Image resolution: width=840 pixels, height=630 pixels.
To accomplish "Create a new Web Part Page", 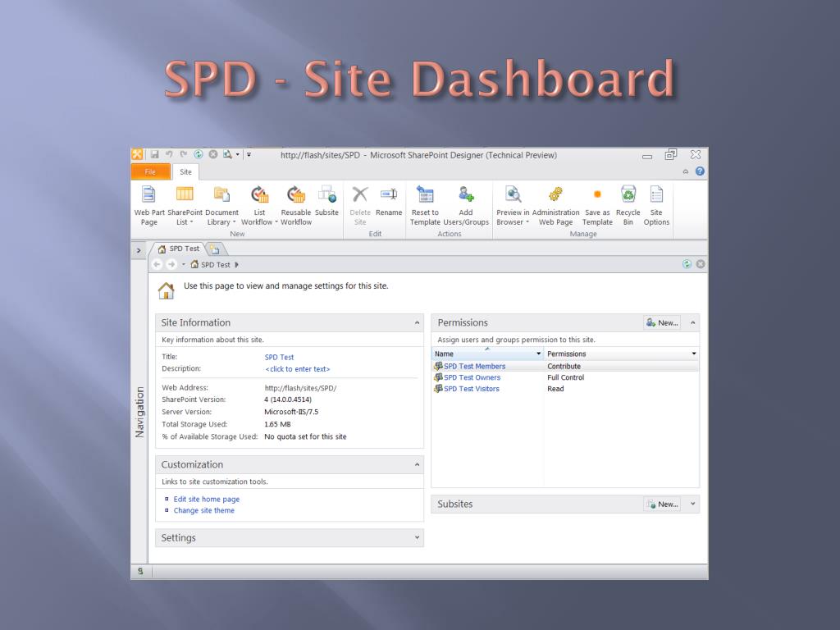I will pyautogui.click(x=149, y=206).
